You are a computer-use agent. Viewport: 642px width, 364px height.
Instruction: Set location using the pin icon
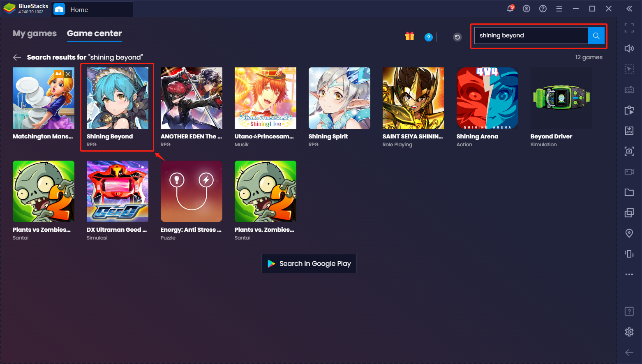(x=629, y=233)
